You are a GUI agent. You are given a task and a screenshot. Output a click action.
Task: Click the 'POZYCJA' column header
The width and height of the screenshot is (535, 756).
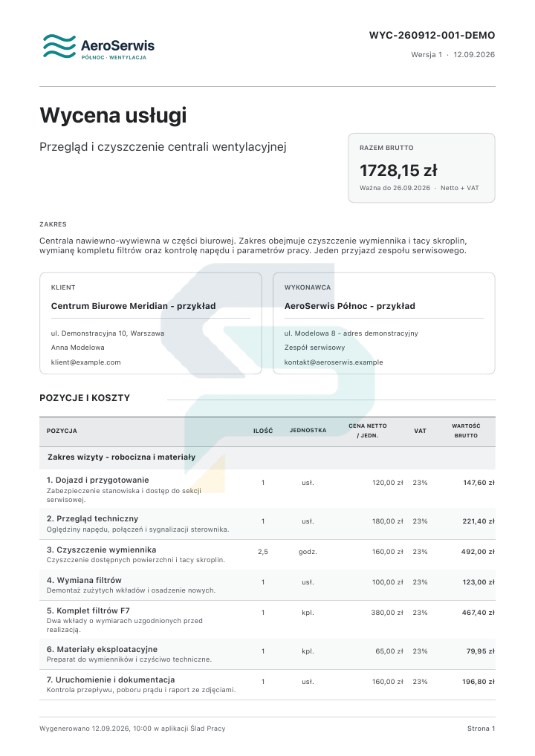point(62,431)
